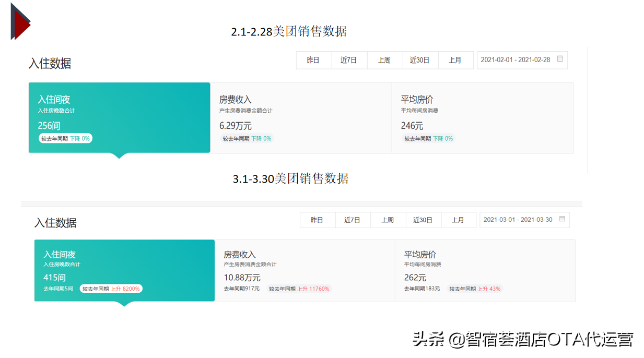Choose 上周 in the upper filter bar
Viewport: 644px width, 358px height.
tap(384, 60)
